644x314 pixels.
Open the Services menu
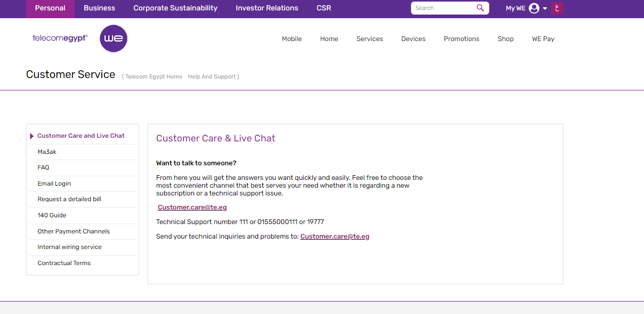tap(370, 39)
